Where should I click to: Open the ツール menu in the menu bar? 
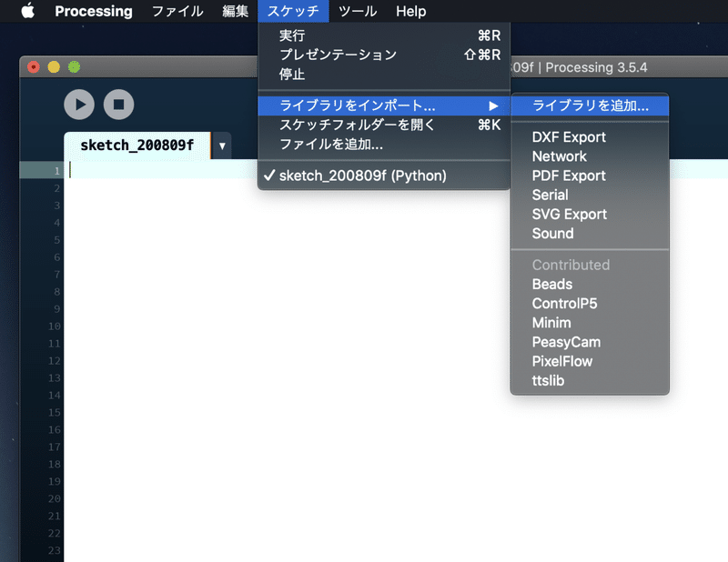click(358, 11)
